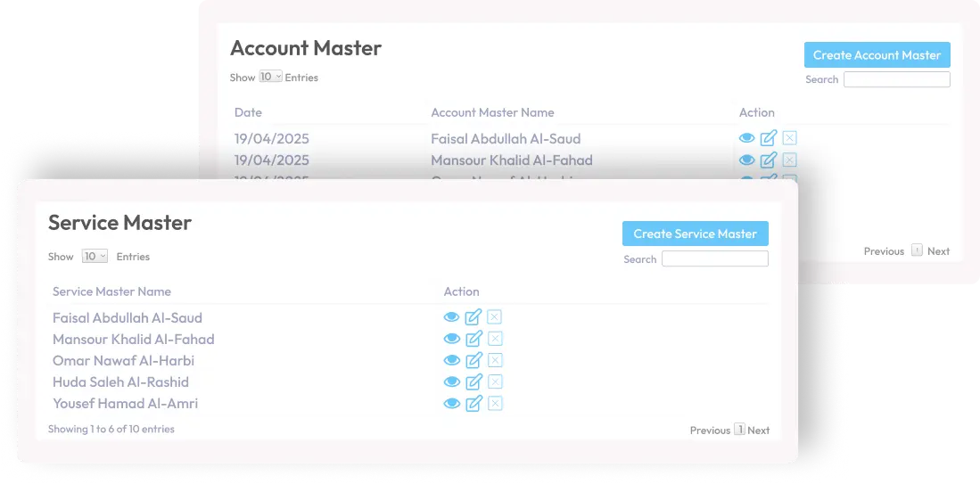Select Faisal Abdullah Al-Saud name in Account Master
The width and height of the screenshot is (980, 484).
coord(506,139)
